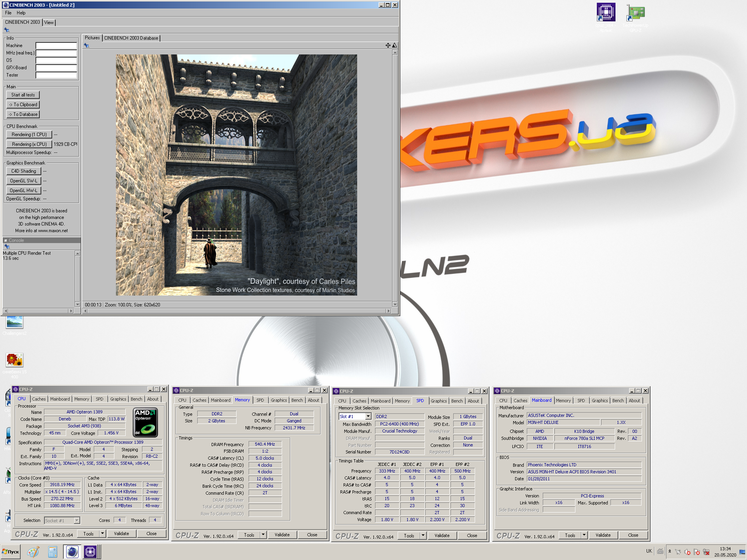Open the Start (Пуск) menu
Viewport: 747px width, 560px height.
pos(11,551)
